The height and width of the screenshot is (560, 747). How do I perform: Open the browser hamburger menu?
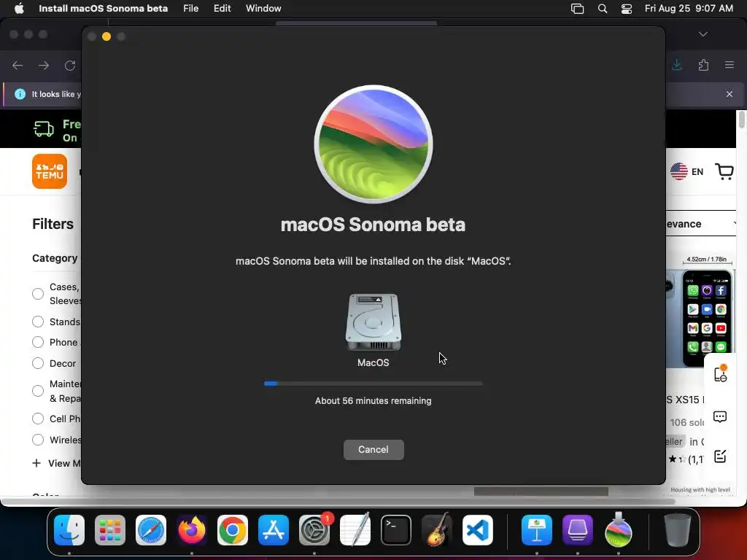(729, 65)
